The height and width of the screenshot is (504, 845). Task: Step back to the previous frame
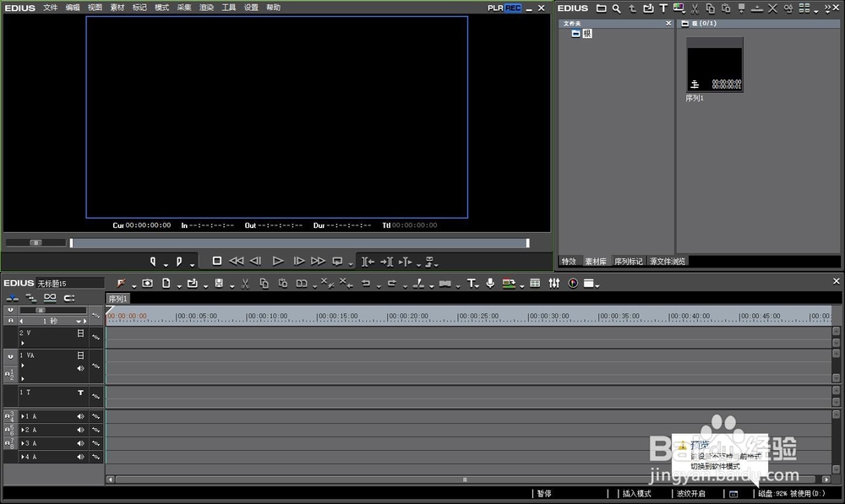(255, 261)
